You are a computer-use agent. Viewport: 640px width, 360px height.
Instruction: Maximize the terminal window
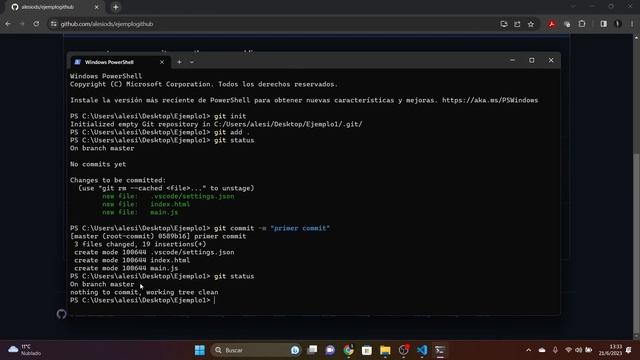(531, 60)
